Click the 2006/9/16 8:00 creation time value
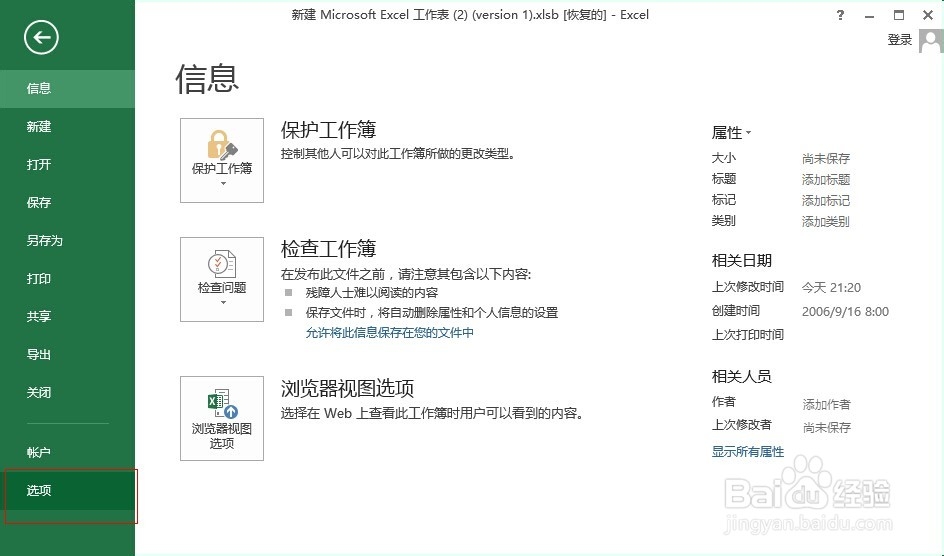 (x=845, y=312)
